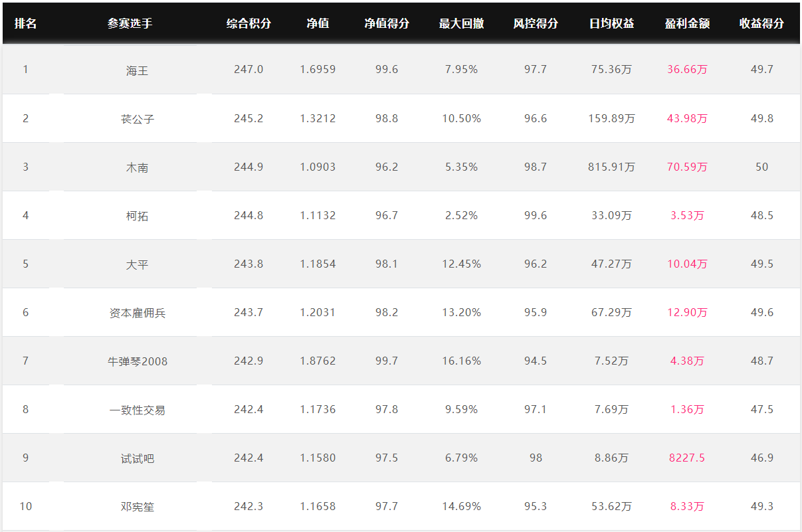Click the 盈利金额 column header
The height and width of the screenshot is (532, 802).
(687, 23)
